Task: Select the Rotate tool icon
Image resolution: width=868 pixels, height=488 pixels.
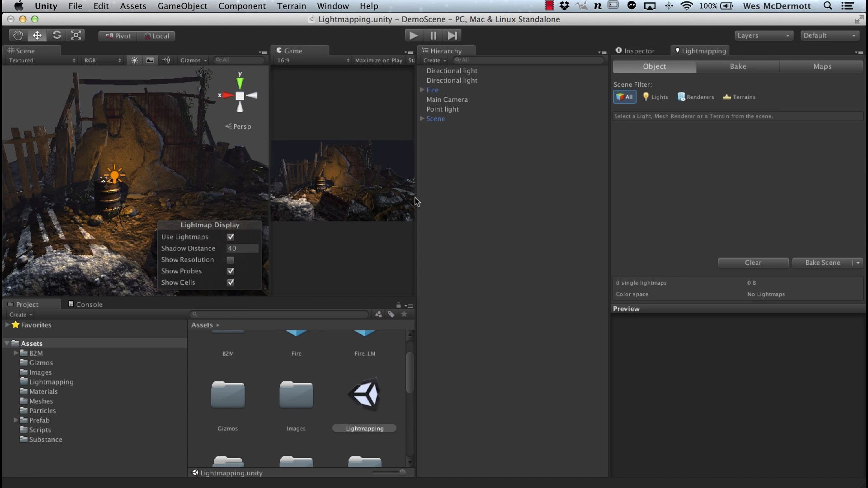Action: click(57, 36)
